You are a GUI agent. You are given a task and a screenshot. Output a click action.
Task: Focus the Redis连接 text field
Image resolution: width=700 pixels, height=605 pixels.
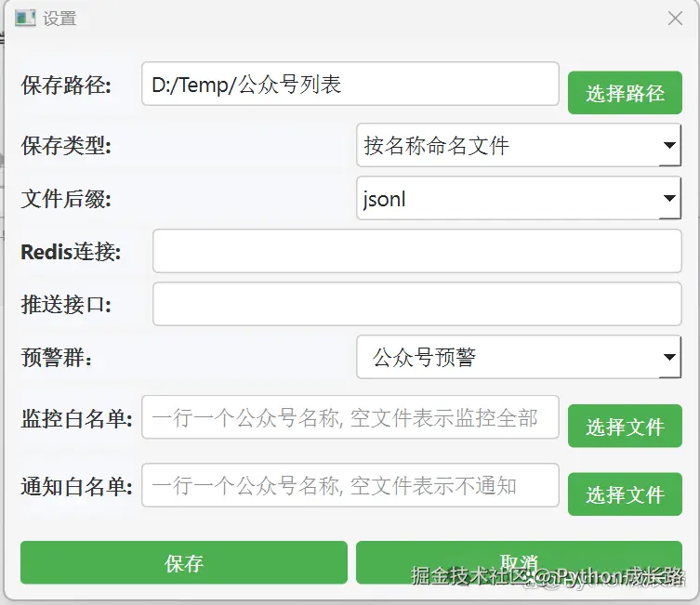pos(416,252)
